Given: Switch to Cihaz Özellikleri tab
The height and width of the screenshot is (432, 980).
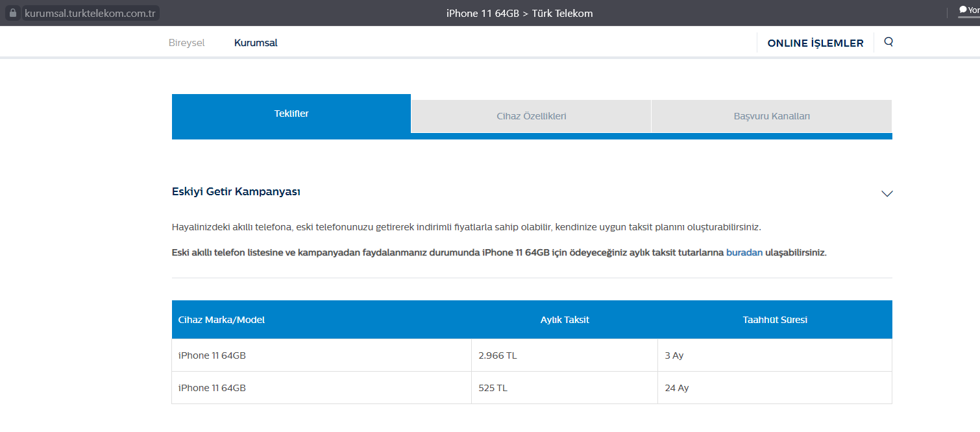Looking at the screenshot, I should coord(532,116).
